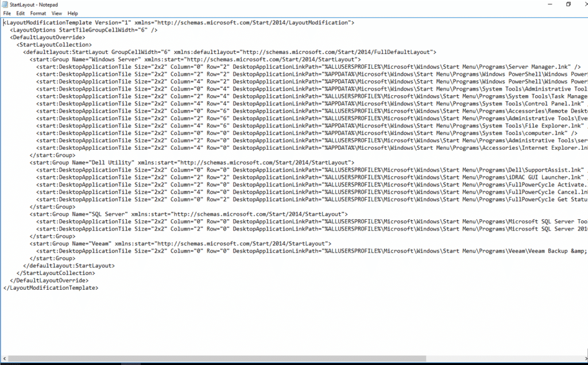Viewport: 588px width, 365px height.
Task: Click the "Veeam" group name text
Action: (101, 243)
